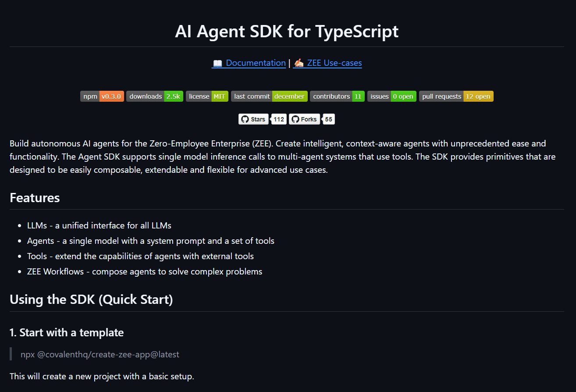Click the Forks button
Viewport: 576px width, 392px height.
pyautogui.click(x=304, y=119)
